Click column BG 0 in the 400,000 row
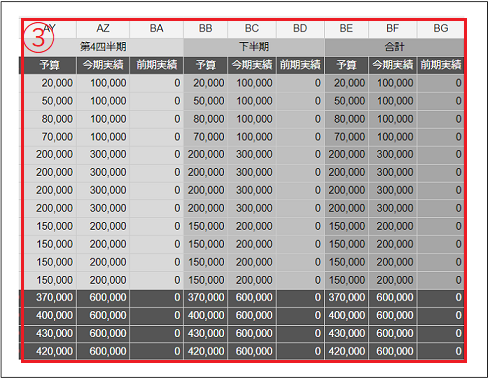The height and width of the screenshot is (379, 490). (x=441, y=316)
